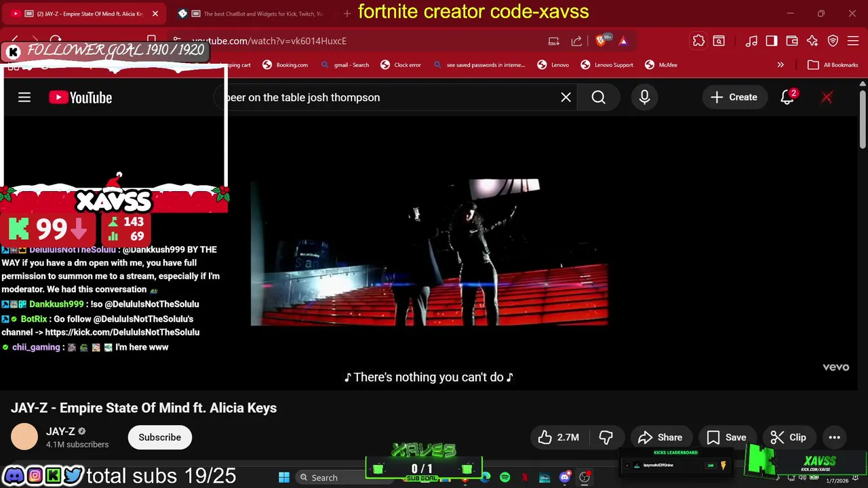Open the Brave playlist music note icon

tap(751, 41)
